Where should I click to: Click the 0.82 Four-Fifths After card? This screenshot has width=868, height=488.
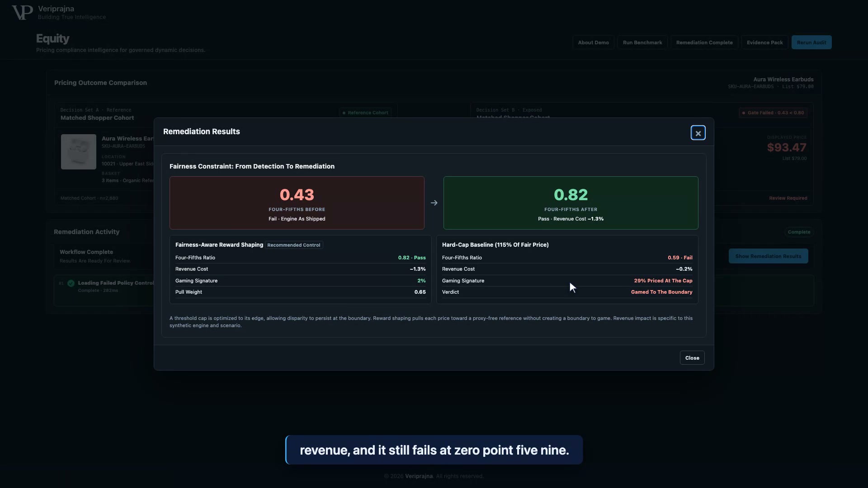pyautogui.click(x=571, y=203)
